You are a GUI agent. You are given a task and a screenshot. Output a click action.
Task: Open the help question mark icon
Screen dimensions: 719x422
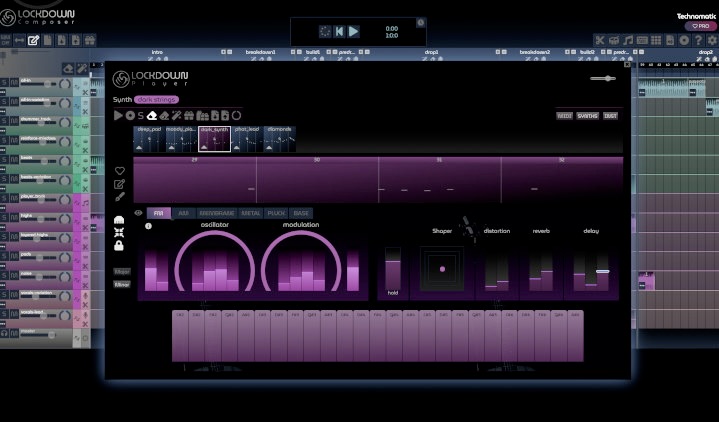coord(698,40)
